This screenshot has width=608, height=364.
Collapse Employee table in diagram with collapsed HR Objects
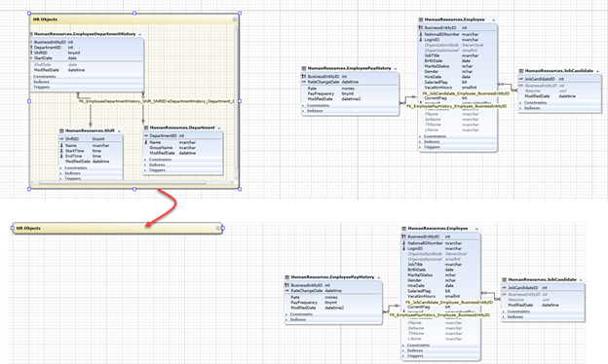pos(476,229)
